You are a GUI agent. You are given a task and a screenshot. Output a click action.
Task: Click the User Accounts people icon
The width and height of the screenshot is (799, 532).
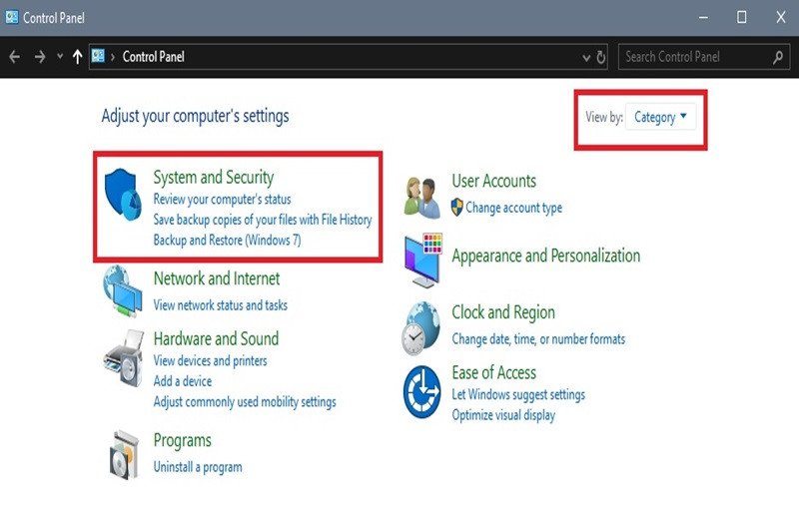[421, 198]
